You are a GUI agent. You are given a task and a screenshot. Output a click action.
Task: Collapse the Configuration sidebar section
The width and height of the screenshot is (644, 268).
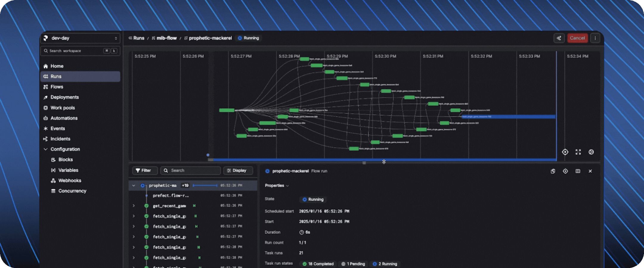46,149
